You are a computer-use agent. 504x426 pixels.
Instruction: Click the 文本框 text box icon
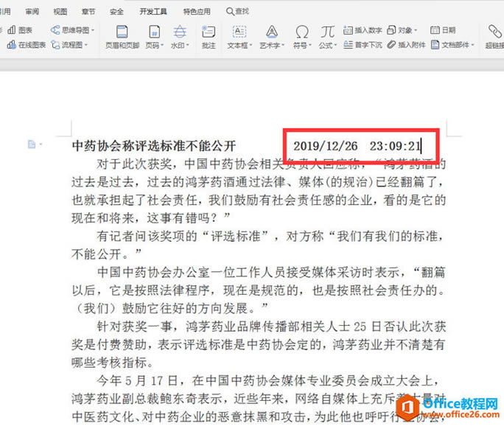[x=239, y=32]
